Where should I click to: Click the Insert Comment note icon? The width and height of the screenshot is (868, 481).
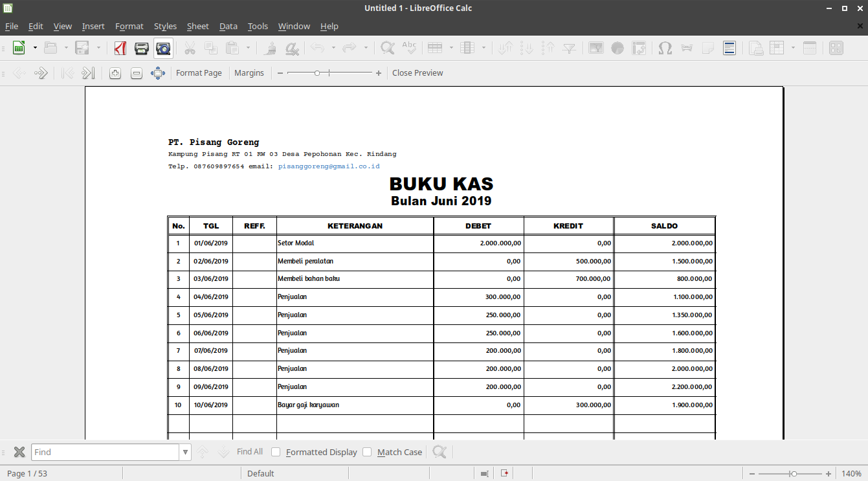click(x=708, y=48)
